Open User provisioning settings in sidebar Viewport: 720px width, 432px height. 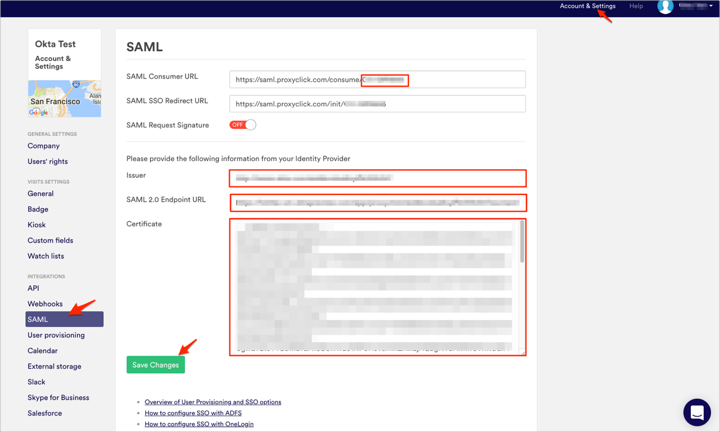56,335
